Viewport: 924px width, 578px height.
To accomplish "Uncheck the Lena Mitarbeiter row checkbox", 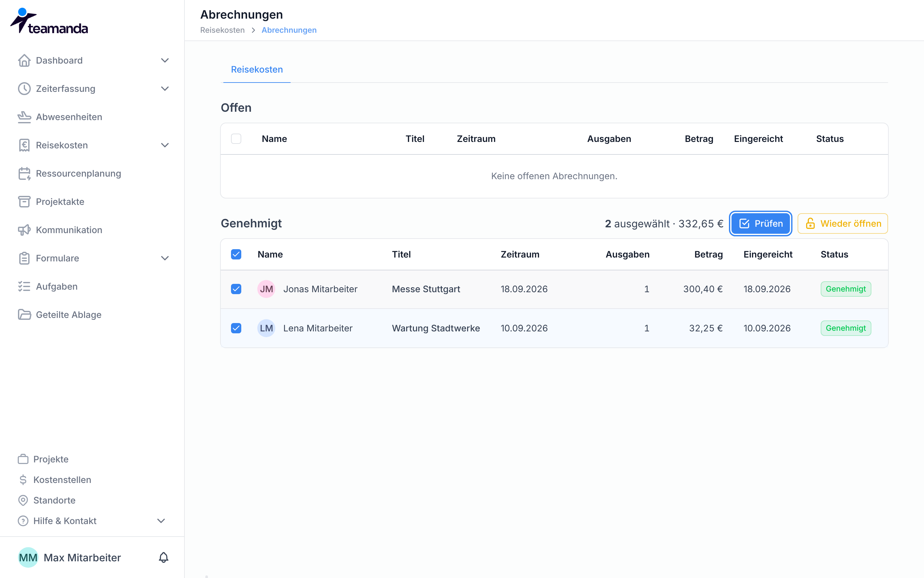I will [x=236, y=328].
